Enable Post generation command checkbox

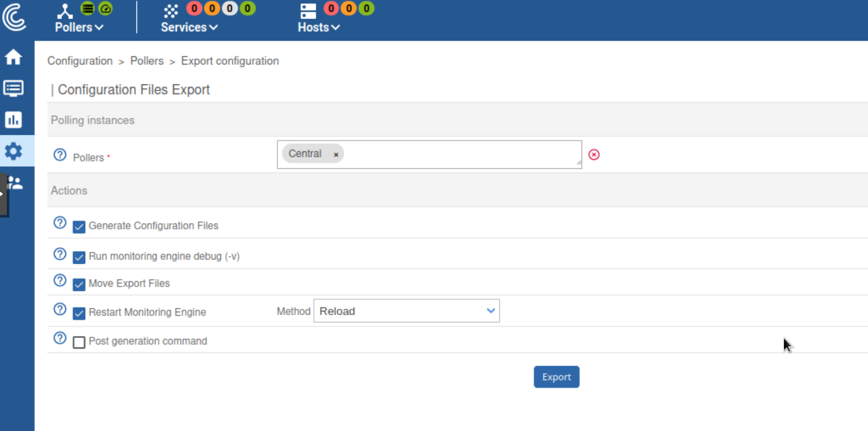coord(79,342)
